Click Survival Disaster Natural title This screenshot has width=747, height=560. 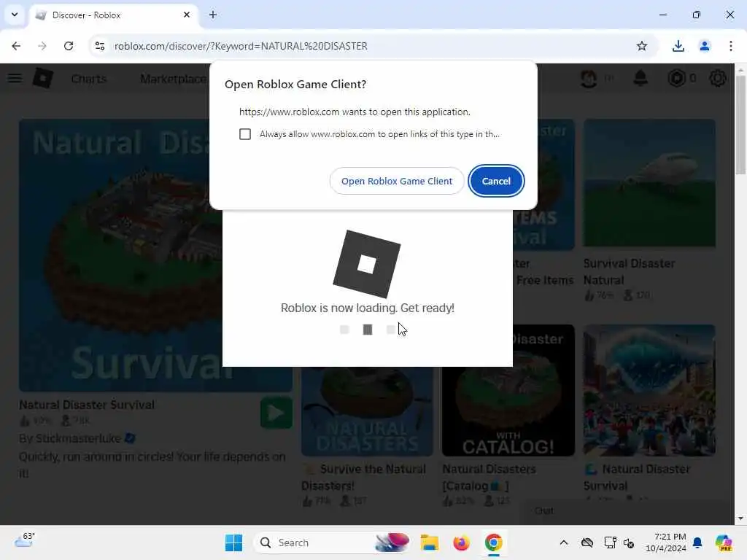tap(629, 271)
